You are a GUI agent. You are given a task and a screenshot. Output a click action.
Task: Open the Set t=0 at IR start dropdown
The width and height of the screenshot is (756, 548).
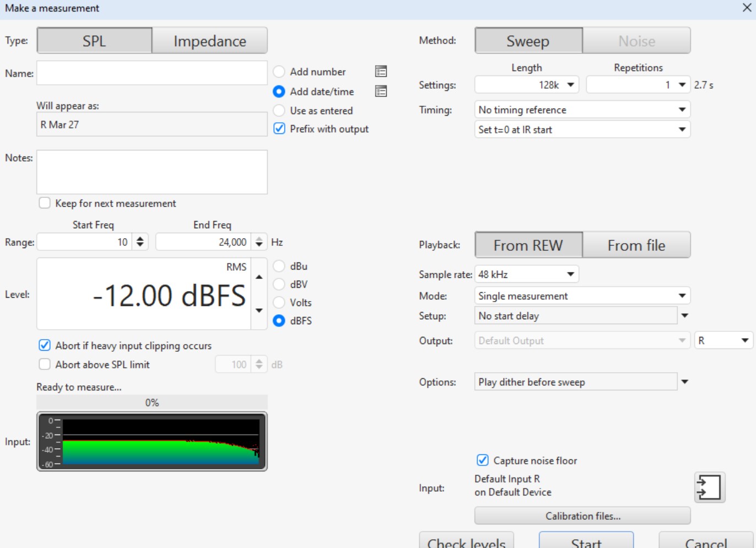tap(582, 130)
